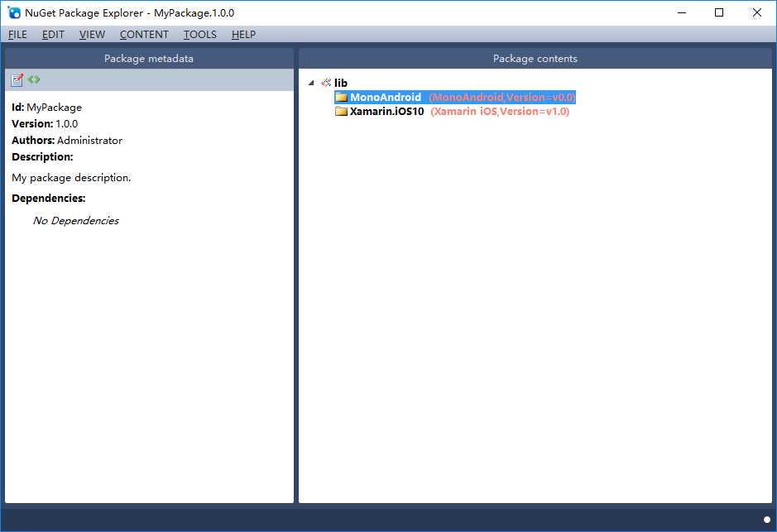Viewport: 777px width, 532px height.
Task: Click the Package contents header
Action: (535, 59)
